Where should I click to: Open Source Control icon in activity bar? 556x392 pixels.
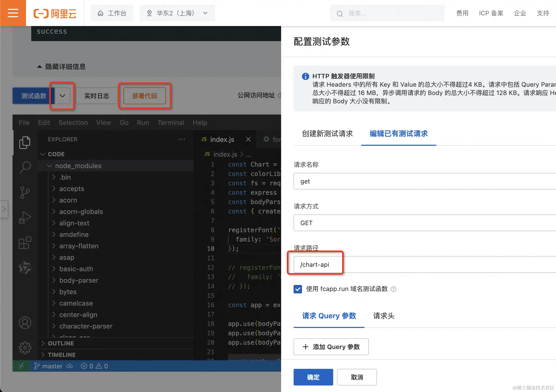(x=25, y=192)
